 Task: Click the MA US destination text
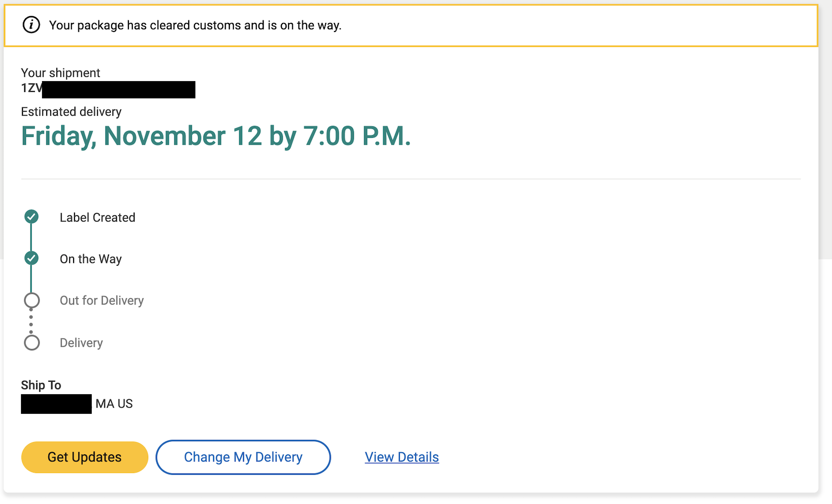click(x=114, y=404)
